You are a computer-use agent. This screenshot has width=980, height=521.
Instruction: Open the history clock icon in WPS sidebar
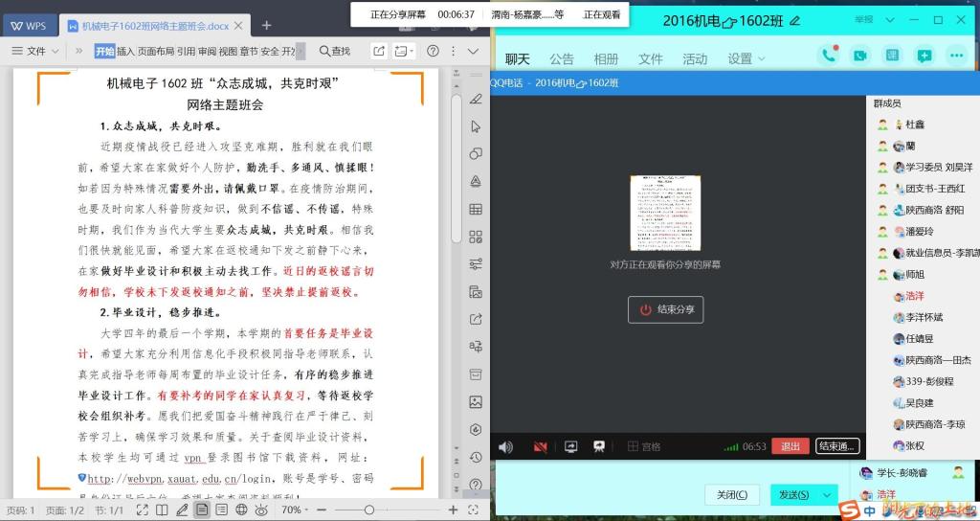point(476,457)
